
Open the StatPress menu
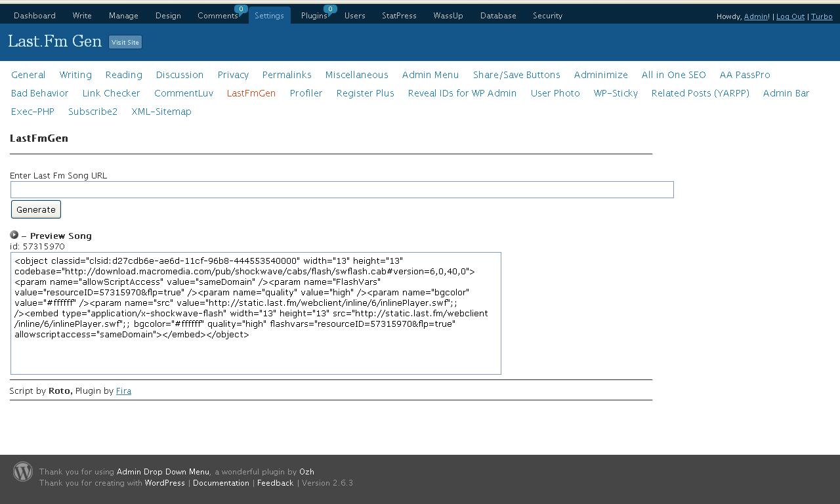coord(399,16)
